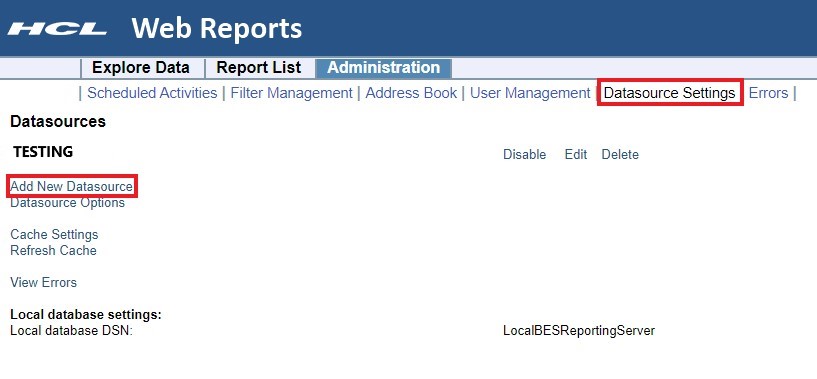This screenshot has height=379, width=817.
Task: Go to Filter Management
Action: [x=291, y=93]
